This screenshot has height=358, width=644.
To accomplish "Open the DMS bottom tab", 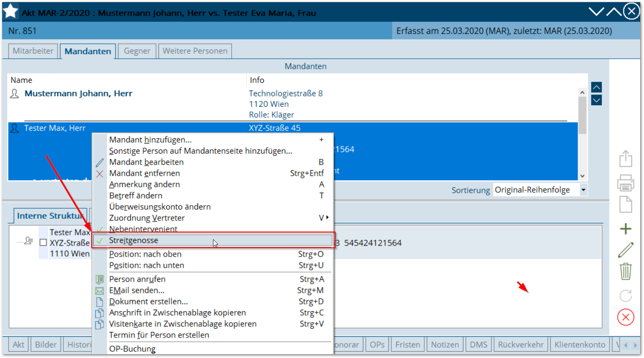I will pyautogui.click(x=479, y=344).
